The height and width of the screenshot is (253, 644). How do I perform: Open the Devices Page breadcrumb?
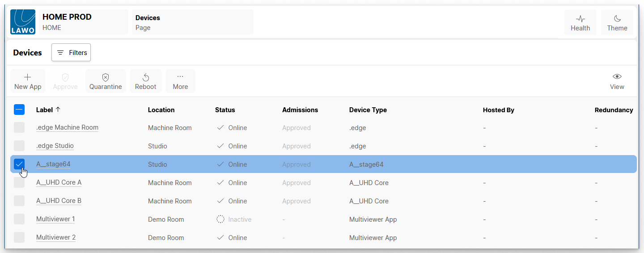tap(192, 22)
